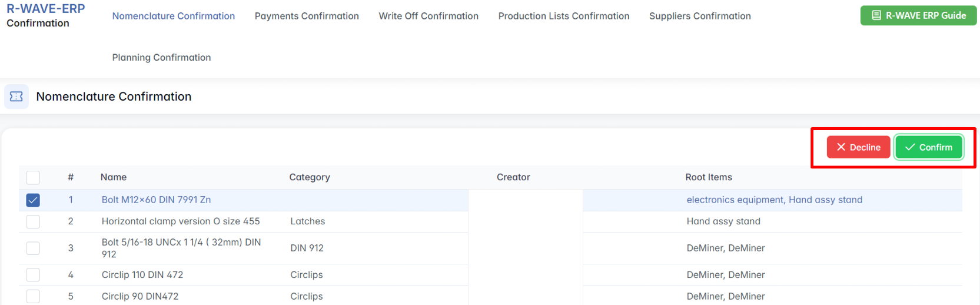This screenshot has height=305, width=980.
Task: Check the Bolt 5/16-18 UNC row checkbox
Action: pyautogui.click(x=33, y=248)
